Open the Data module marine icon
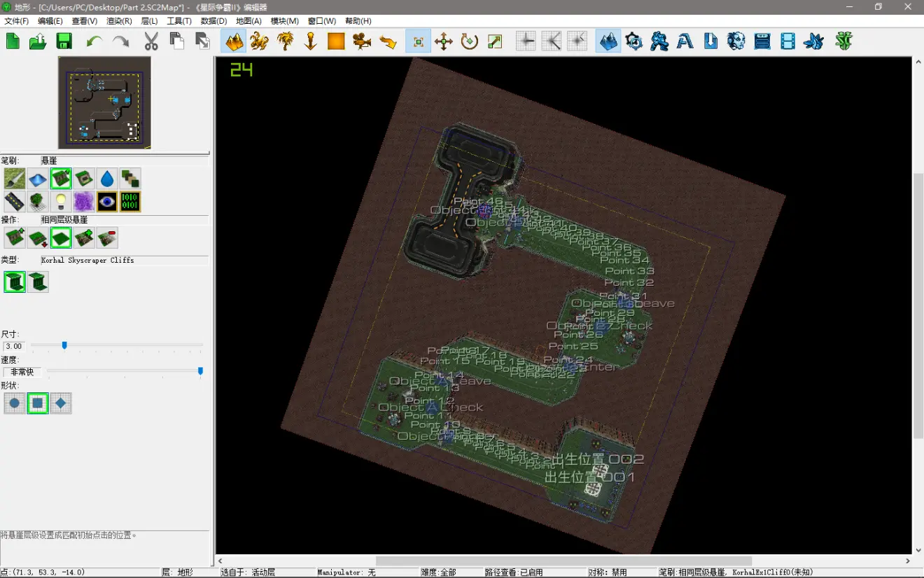The width and height of the screenshot is (924, 578). [x=659, y=41]
